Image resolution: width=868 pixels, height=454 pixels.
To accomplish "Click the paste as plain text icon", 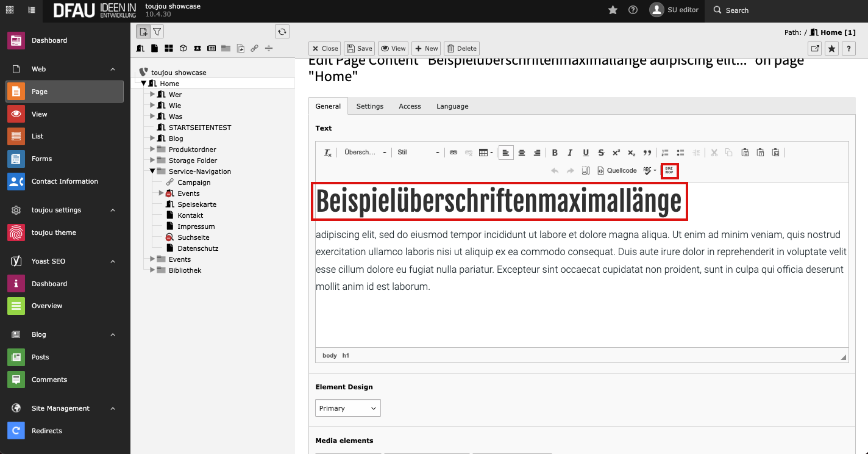I will point(760,153).
